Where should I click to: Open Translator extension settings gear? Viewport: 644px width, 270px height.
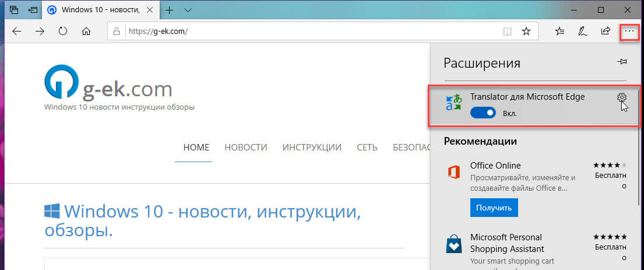tap(622, 97)
